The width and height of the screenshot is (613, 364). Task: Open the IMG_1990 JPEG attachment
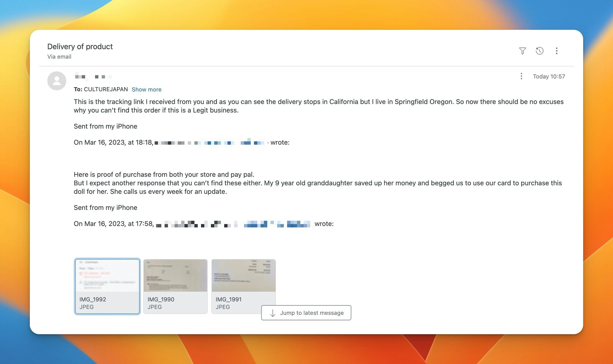click(175, 286)
